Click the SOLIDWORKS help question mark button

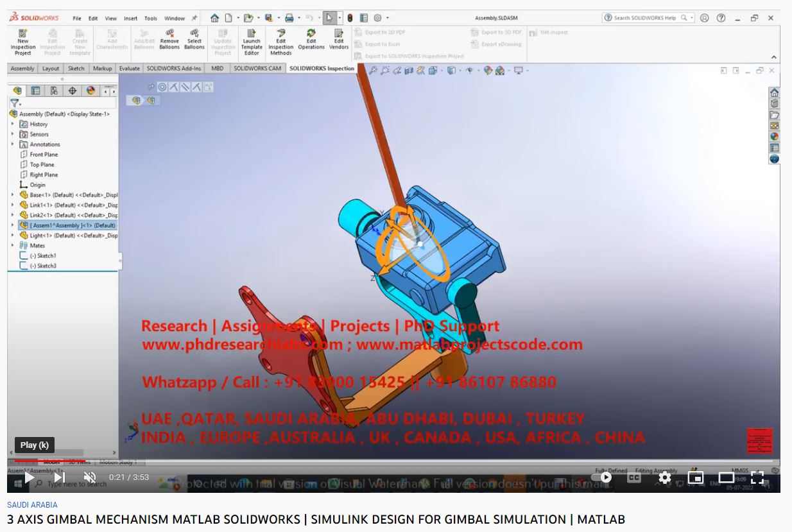pyautogui.click(x=721, y=18)
